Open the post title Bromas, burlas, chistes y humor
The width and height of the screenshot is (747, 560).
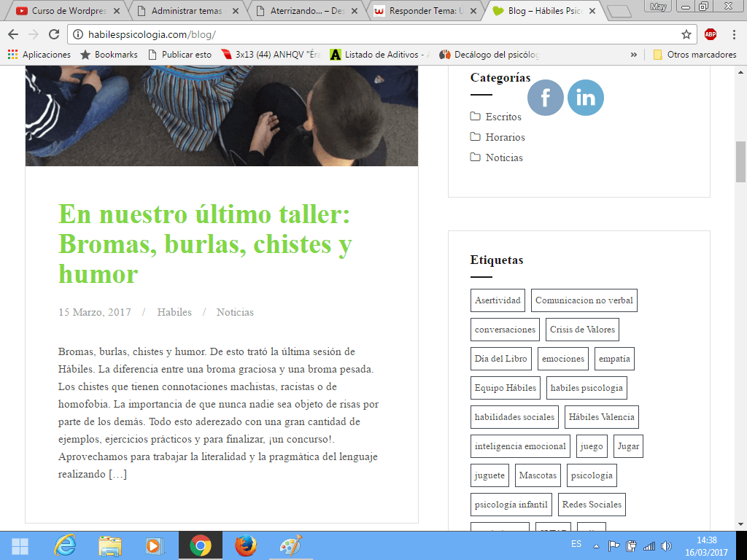point(205,244)
